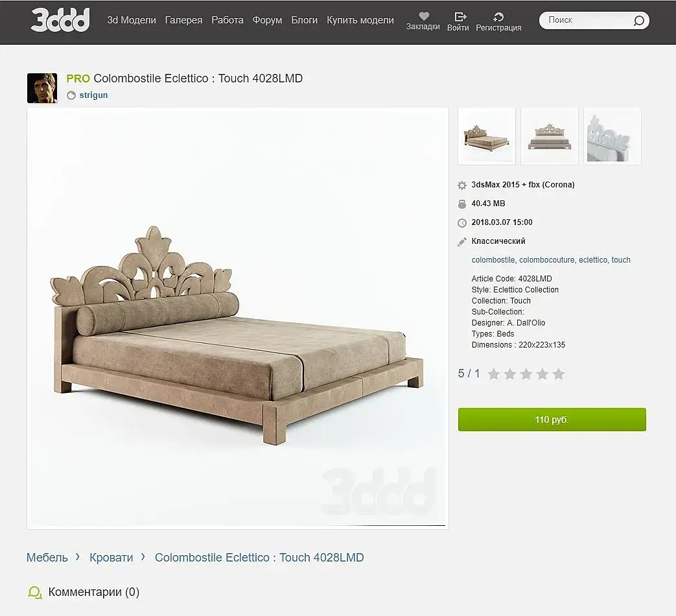
Task: Open the 3d Модели menu item
Action: [x=132, y=20]
